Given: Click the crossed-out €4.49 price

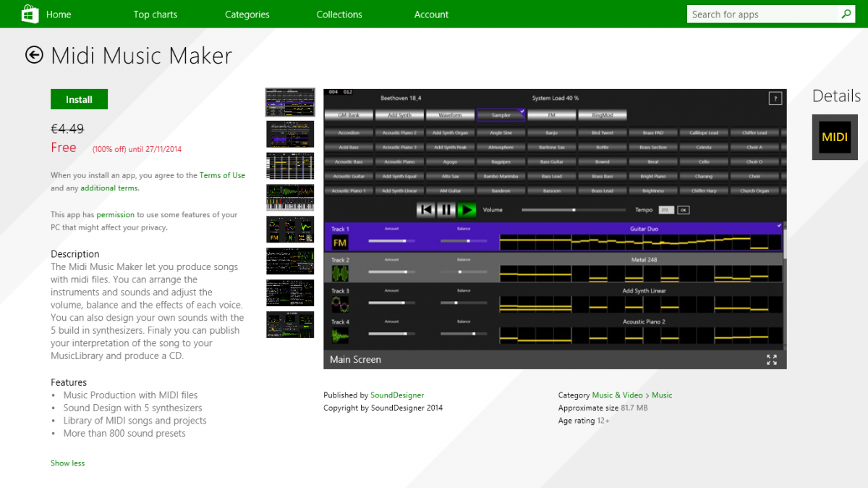Looking at the screenshot, I should [x=67, y=129].
